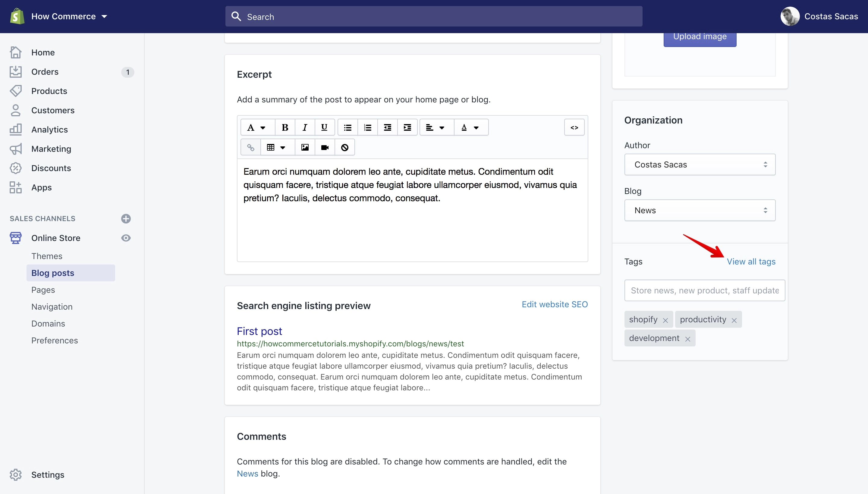Open the text color picker dropdown
This screenshot has height=494, width=868.
[x=470, y=128]
